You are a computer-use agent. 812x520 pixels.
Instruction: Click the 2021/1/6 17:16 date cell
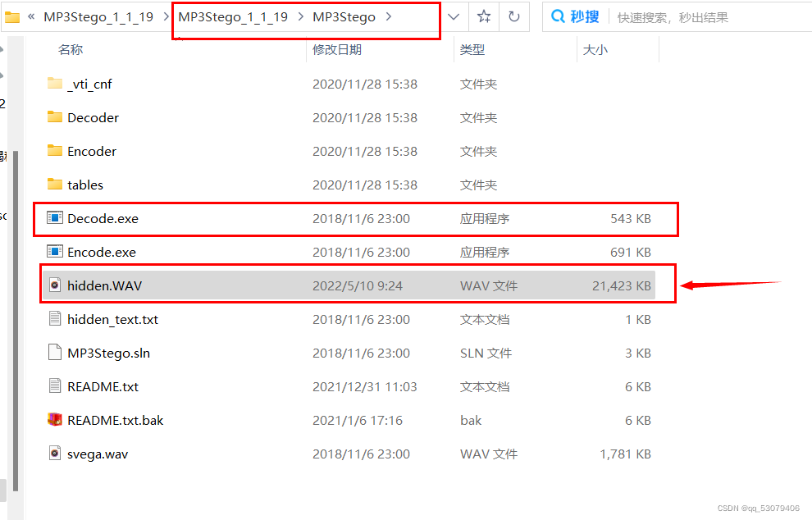click(x=358, y=420)
